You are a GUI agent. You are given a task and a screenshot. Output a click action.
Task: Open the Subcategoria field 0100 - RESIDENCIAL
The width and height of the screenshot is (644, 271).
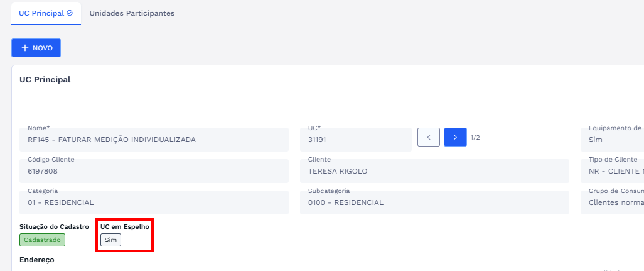coord(434,202)
